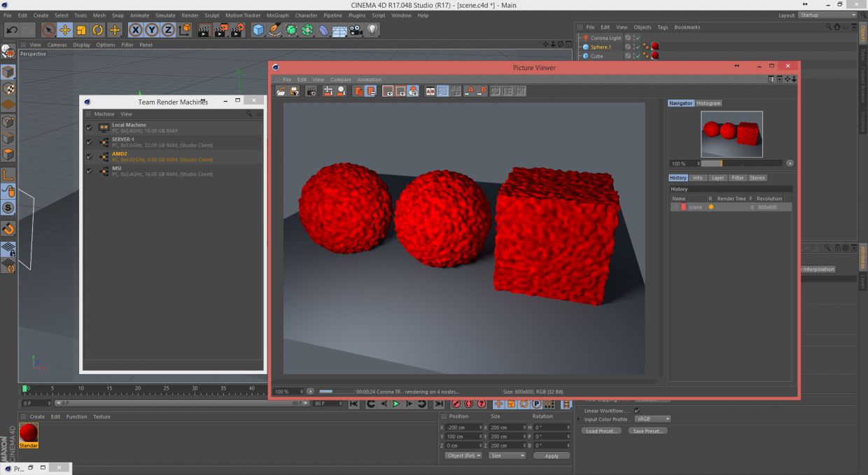Open the Picture Viewer 100 % zoom dropdown

(x=287, y=392)
